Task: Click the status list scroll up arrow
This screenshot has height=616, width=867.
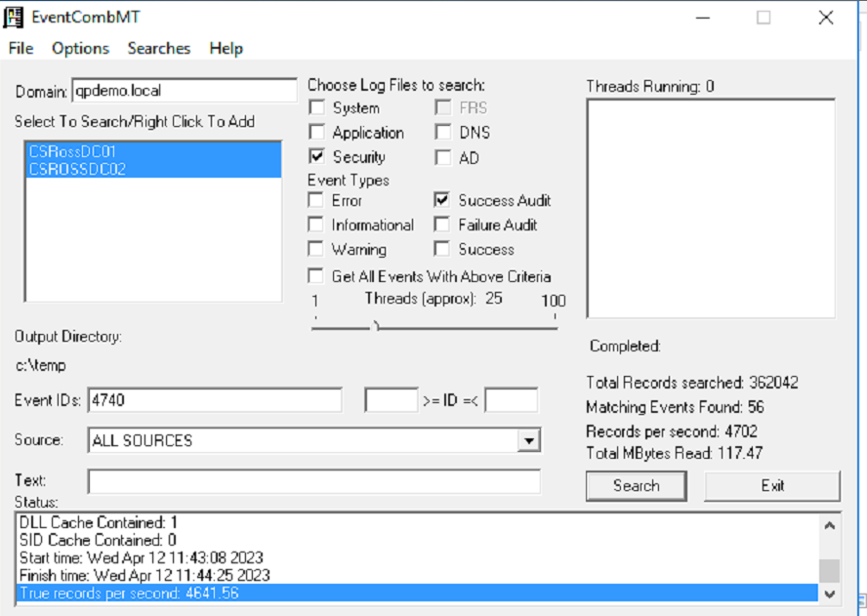Action: tap(829, 525)
